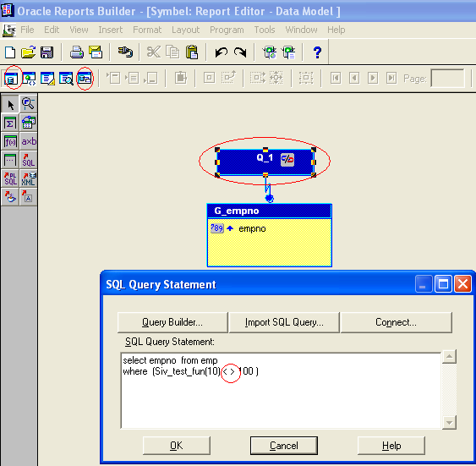
Task: Open the Data Model view icon
Action: pos(11,79)
